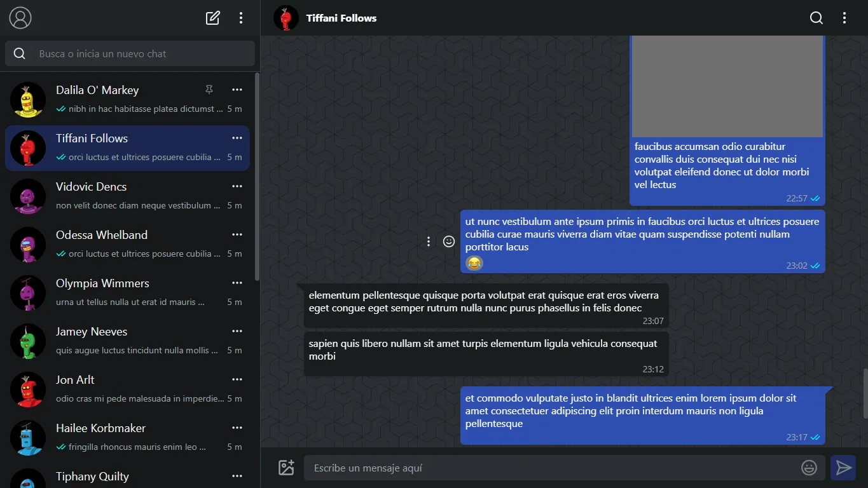868x488 pixels.
Task: Search within conversation using header magnifier
Action: click(816, 18)
